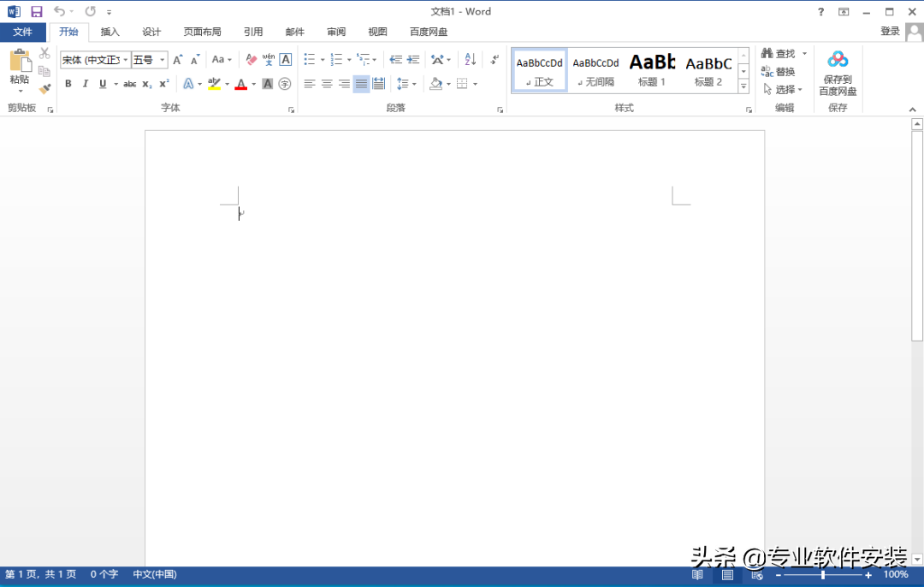Expand the styles gallery more button
Screen dimensions: 924x587
tap(743, 86)
